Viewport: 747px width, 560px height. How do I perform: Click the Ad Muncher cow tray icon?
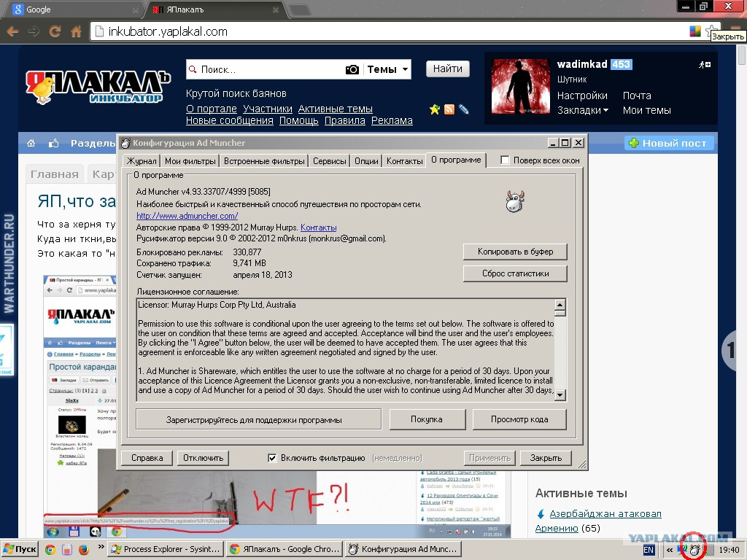pos(694,550)
